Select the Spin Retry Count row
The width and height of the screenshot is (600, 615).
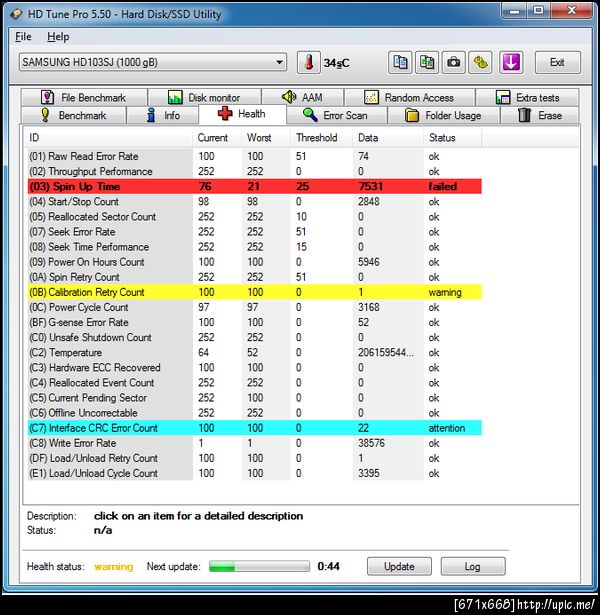click(255, 277)
